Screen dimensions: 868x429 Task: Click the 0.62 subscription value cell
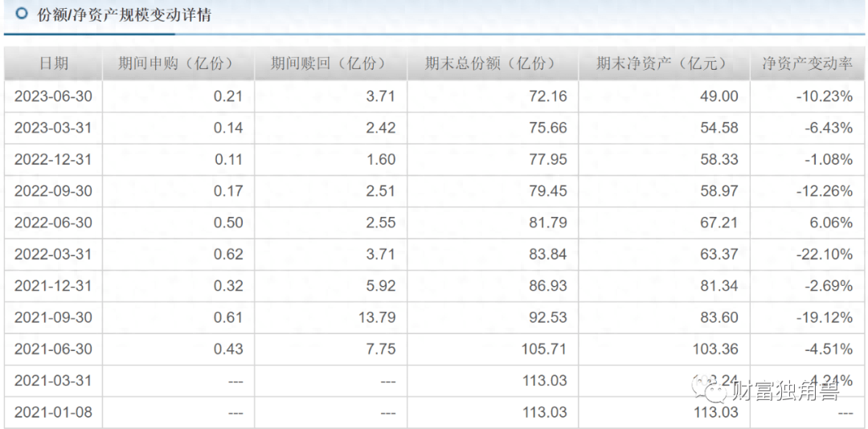[x=228, y=254]
